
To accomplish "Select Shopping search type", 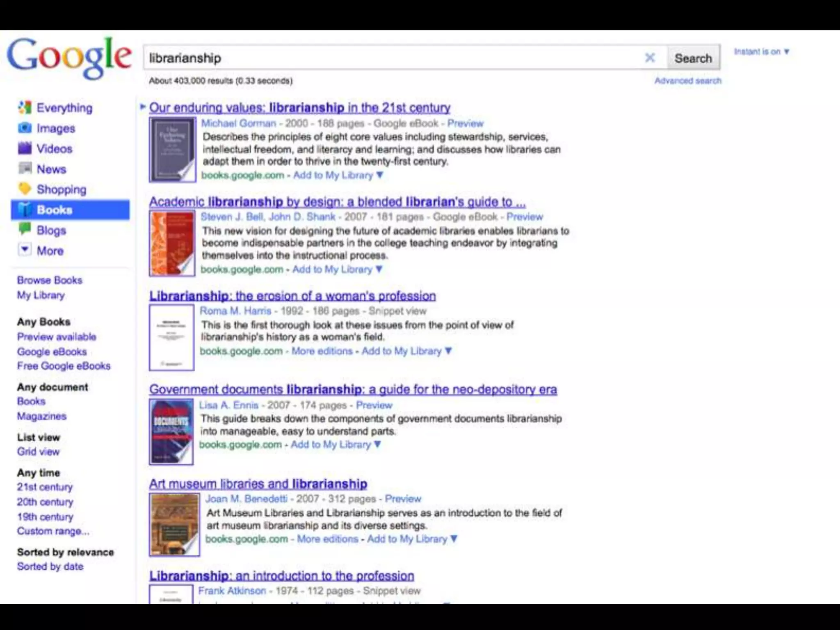I will (62, 189).
